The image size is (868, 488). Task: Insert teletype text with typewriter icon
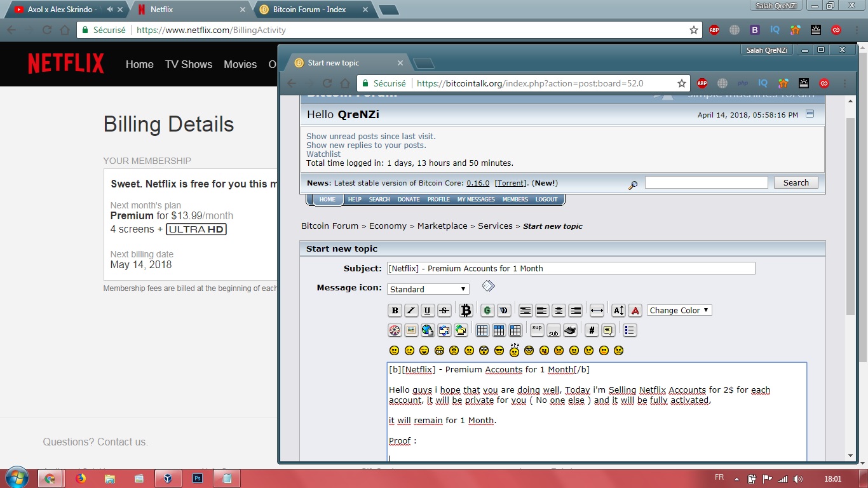[570, 330]
